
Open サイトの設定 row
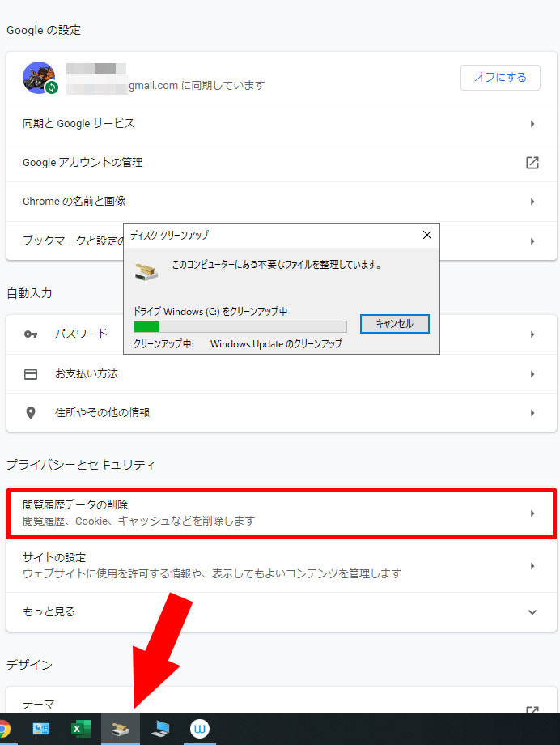(x=281, y=565)
